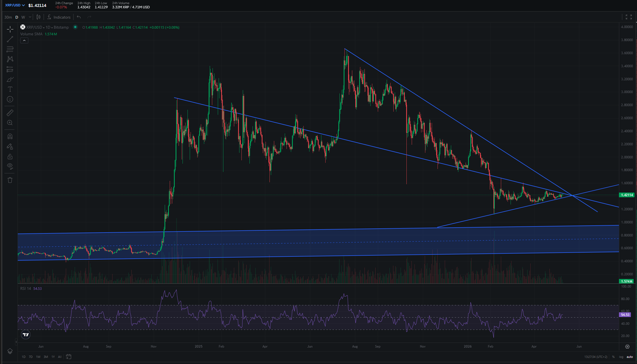Select the D daily timeframe
Viewport: 637px width, 364px height.
pos(16,17)
